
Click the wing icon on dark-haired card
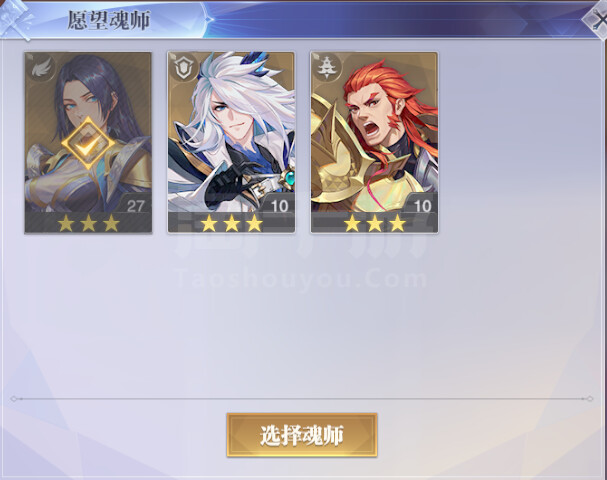coord(41,68)
